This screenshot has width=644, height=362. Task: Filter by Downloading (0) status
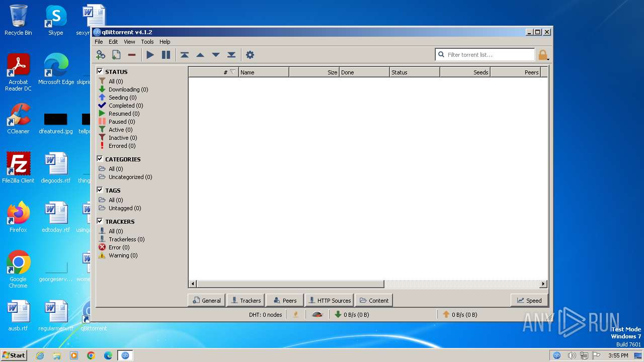pyautogui.click(x=128, y=89)
